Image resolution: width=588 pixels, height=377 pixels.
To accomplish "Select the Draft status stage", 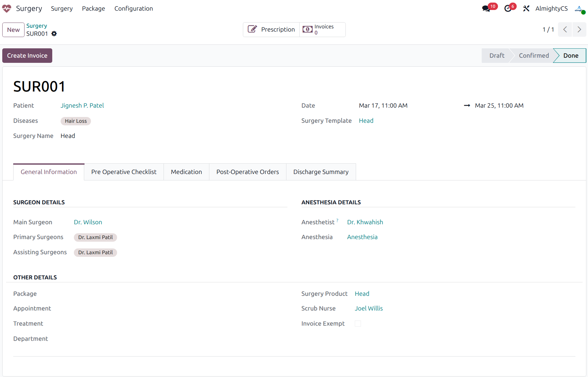I will pos(497,55).
